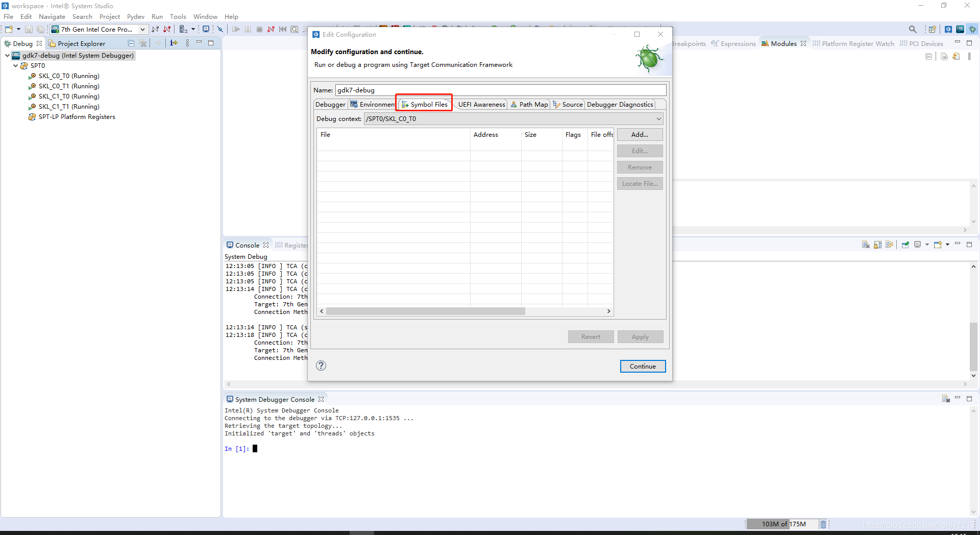Click the Restart rewind icon in toolbar

[283, 29]
